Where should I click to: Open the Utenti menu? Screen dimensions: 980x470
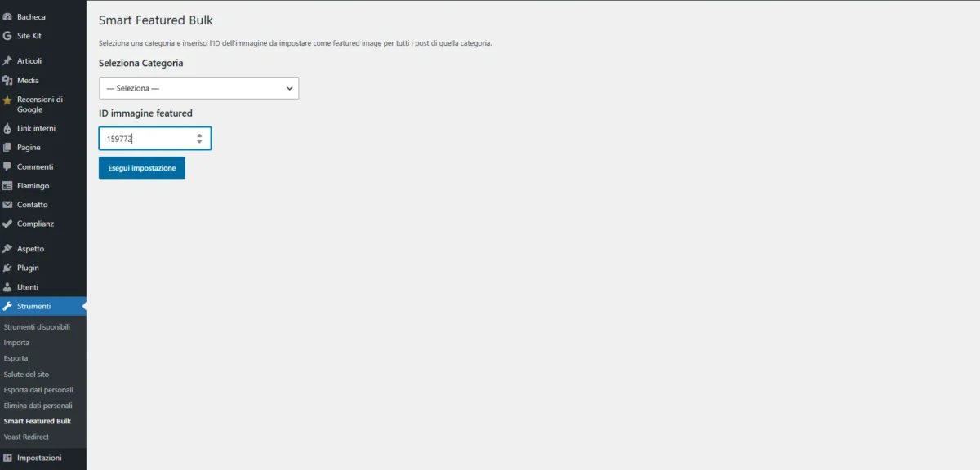pyautogui.click(x=43, y=287)
